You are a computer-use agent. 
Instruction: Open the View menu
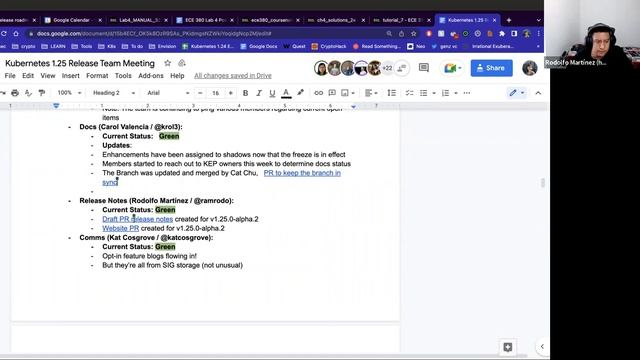48,76
